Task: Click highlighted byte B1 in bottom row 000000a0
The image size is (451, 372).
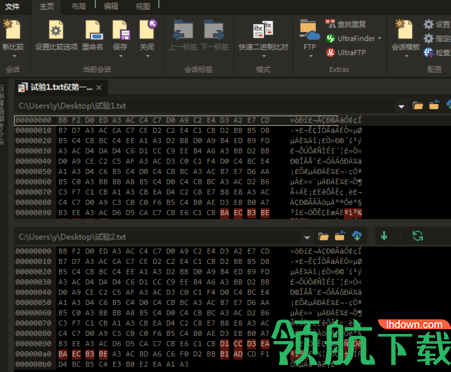Action: (224, 354)
